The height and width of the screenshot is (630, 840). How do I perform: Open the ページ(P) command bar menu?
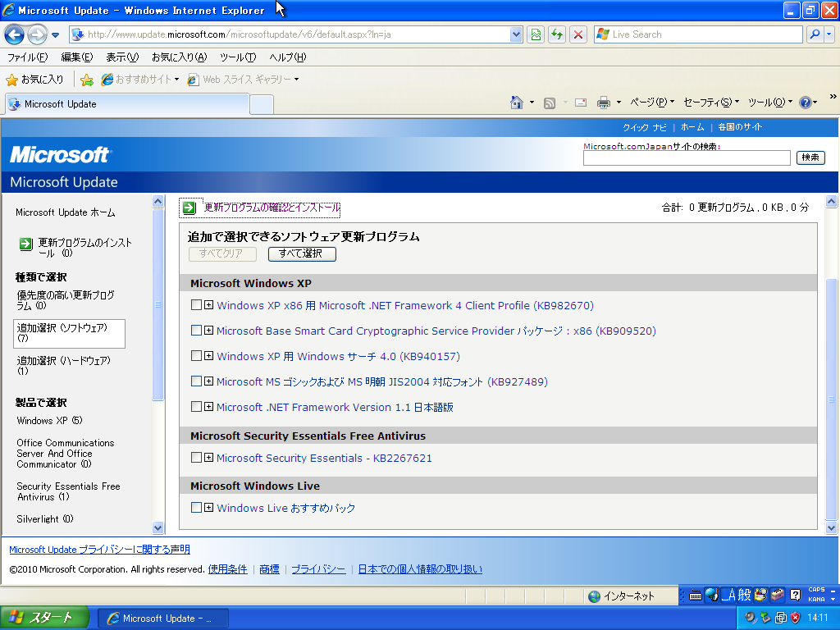652,102
